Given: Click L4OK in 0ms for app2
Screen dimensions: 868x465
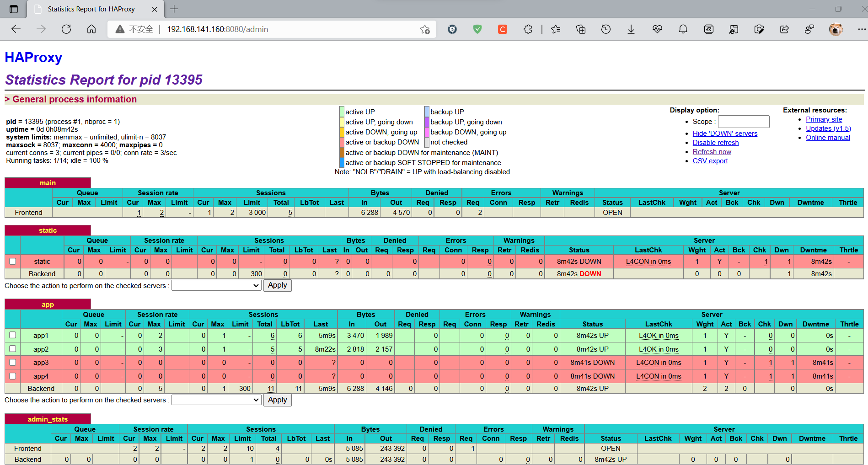Looking at the screenshot, I should (x=659, y=349).
